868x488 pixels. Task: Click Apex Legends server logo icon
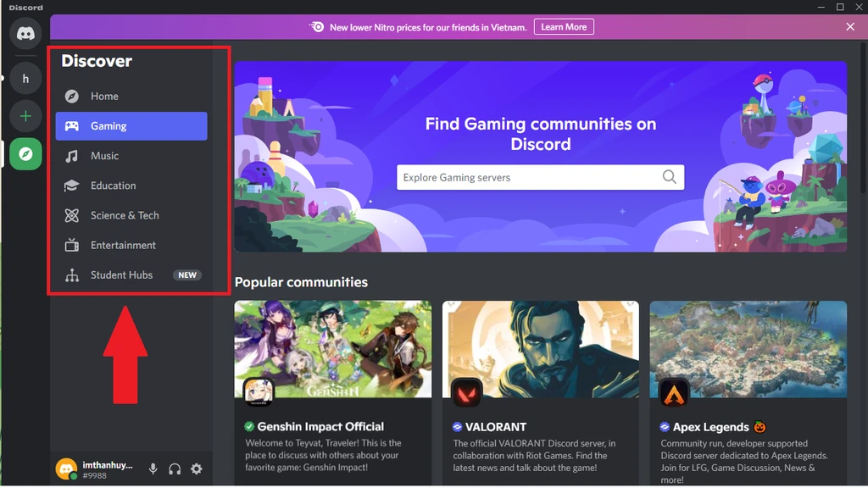[x=674, y=393]
